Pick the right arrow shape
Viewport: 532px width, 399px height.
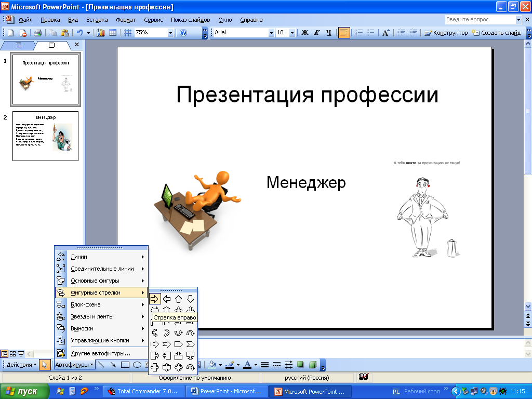tap(155, 299)
